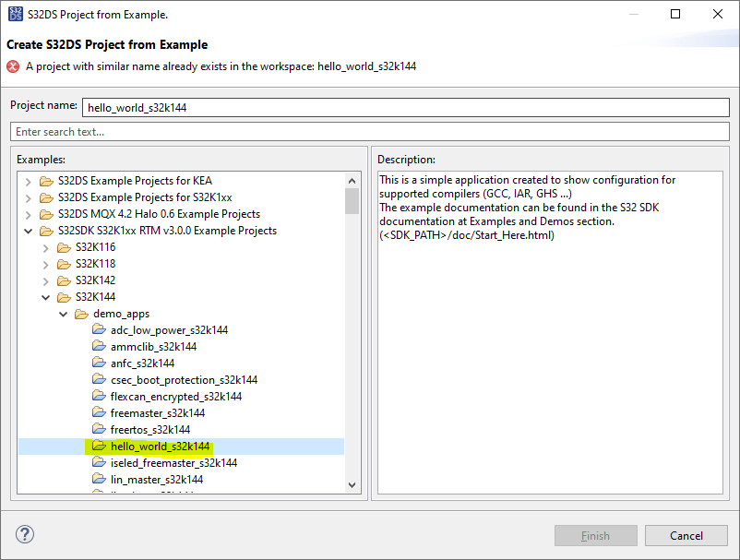
Task: Click the red error icon beside the message
Action: click(x=13, y=66)
